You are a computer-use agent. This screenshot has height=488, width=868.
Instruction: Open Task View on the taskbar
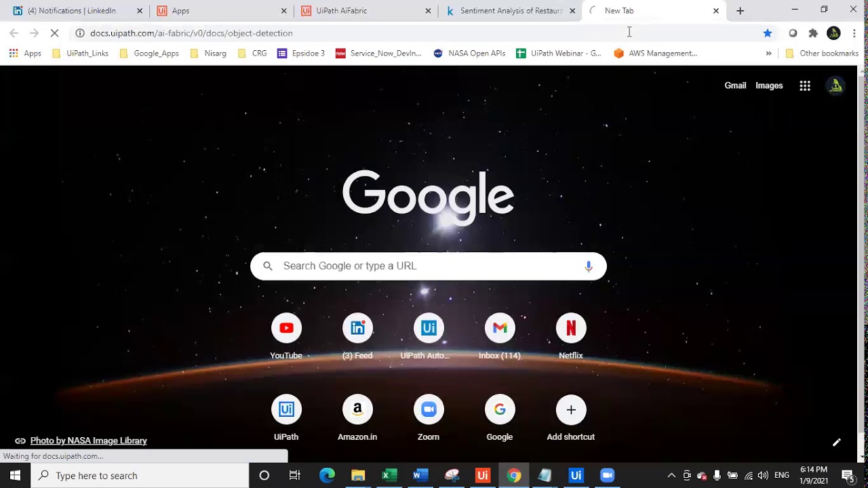click(x=295, y=475)
